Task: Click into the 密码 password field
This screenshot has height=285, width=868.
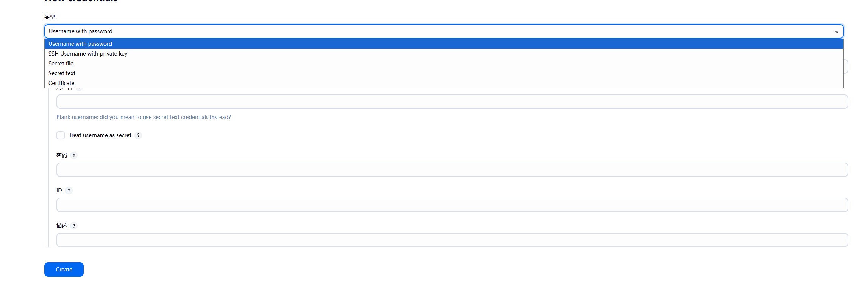Action: pos(452,170)
